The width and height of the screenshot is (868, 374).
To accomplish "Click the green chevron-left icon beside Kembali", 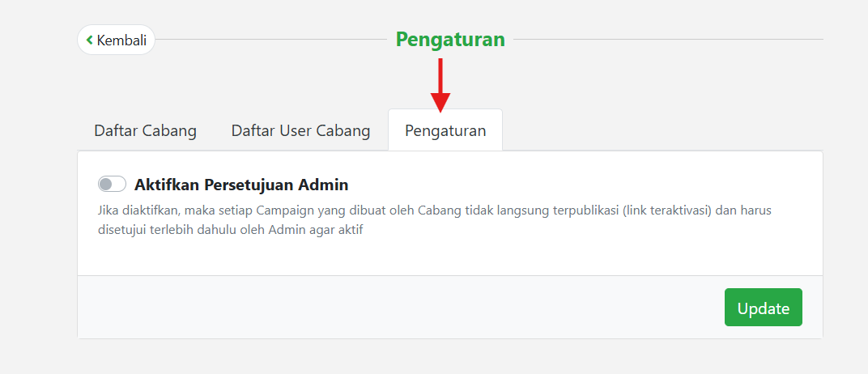I will pyautogui.click(x=90, y=40).
